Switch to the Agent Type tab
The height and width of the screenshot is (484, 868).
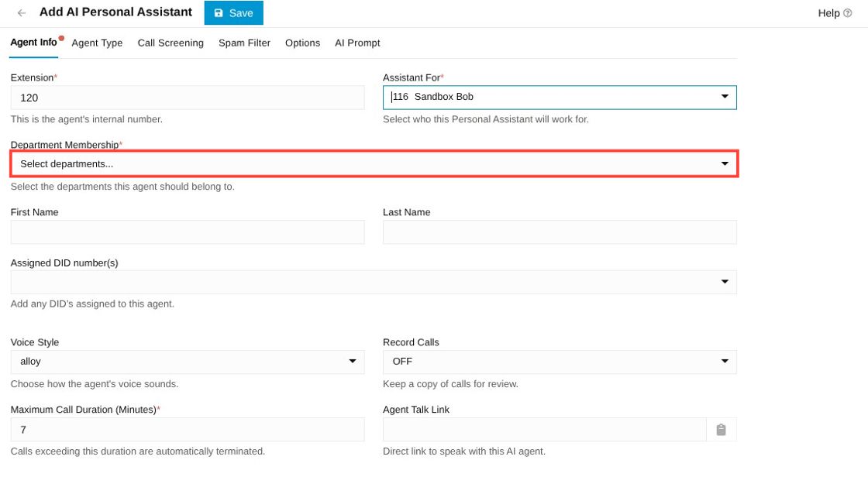pyautogui.click(x=97, y=43)
